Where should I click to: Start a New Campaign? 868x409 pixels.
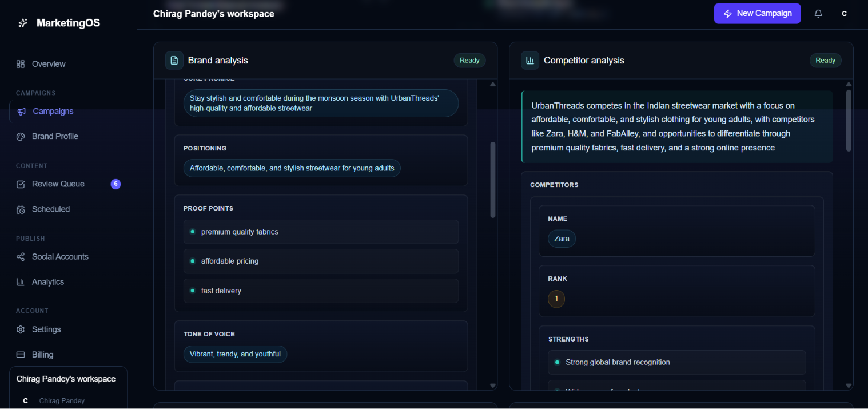point(757,14)
